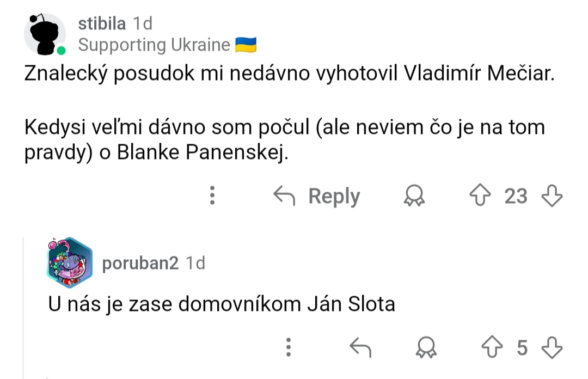Open stibila's profile avatar

[x=45, y=35]
